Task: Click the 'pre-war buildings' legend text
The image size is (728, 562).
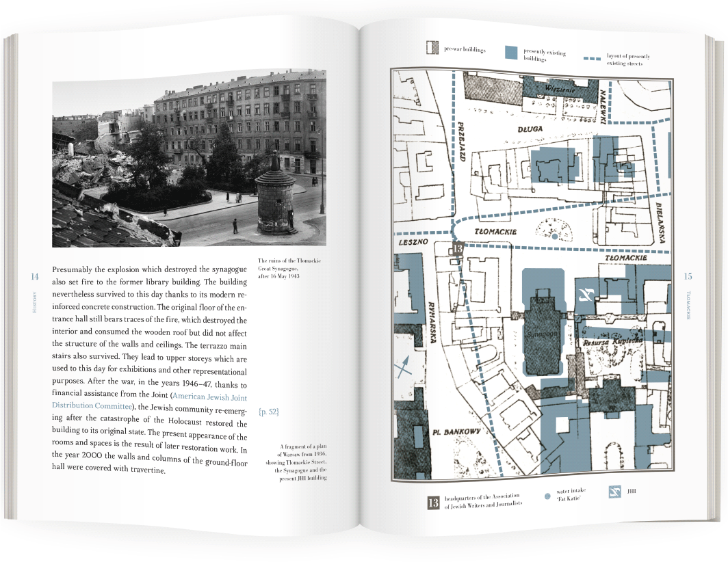Action: pyautogui.click(x=465, y=49)
